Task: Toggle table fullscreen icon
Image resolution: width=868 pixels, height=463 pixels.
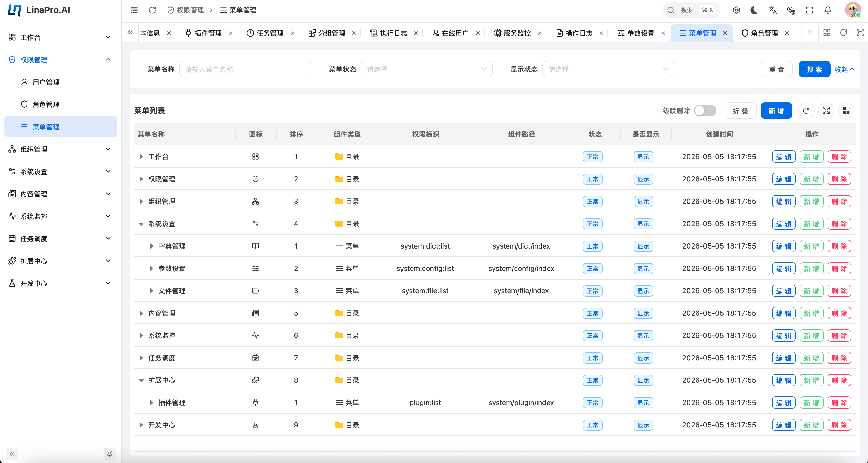Action: (826, 111)
